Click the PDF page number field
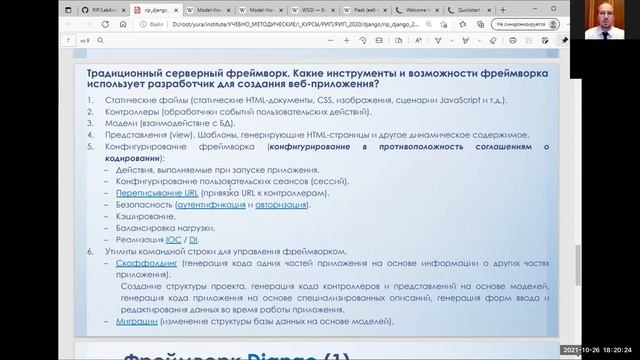The image size is (640, 360). pyautogui.click(x=68, y=40)
